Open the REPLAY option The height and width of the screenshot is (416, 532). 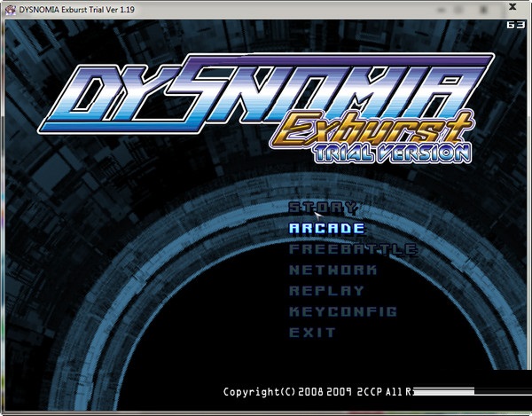tap(326, 291)
